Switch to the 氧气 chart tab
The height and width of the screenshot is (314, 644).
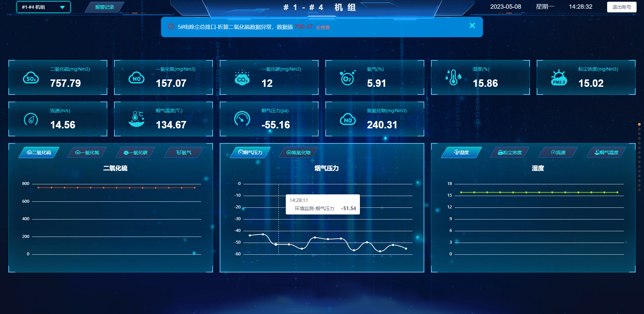(x=184, y=152)
